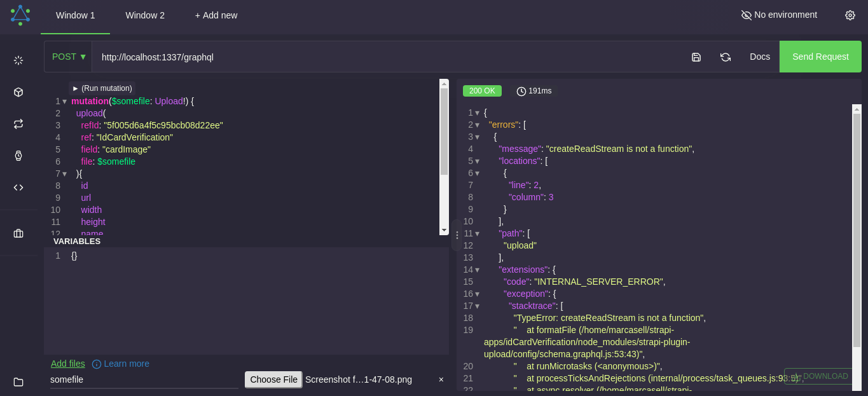Viewport: 868px width, 396px height.
Task: Remove the attached Screenshot file with the x
Action: click(x=441, y=379)
